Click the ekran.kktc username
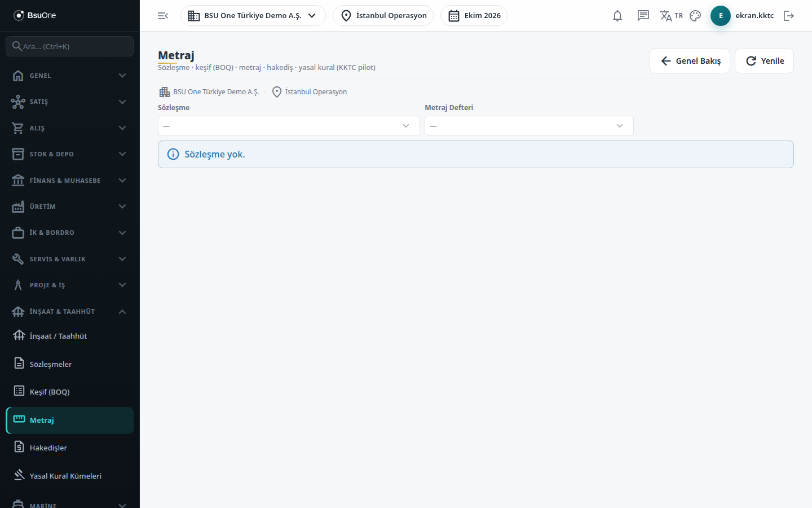Viewport: 812px width, 508px height. point(754,16)
